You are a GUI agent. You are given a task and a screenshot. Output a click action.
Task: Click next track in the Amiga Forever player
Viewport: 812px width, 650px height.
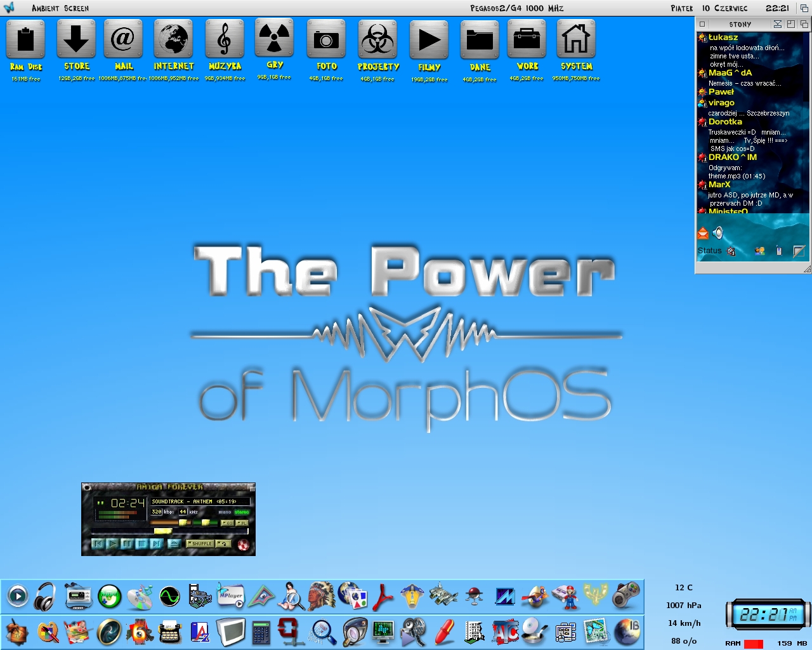[x=157, y=543]
